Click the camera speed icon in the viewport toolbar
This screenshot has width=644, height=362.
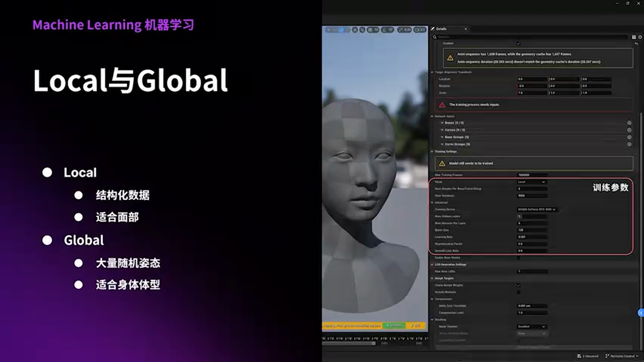[404, 30]
